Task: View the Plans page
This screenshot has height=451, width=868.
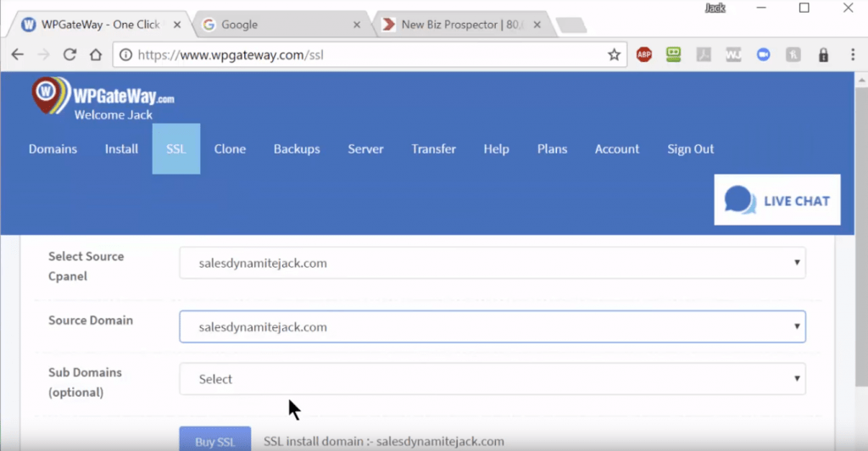Action: [552, 149]
